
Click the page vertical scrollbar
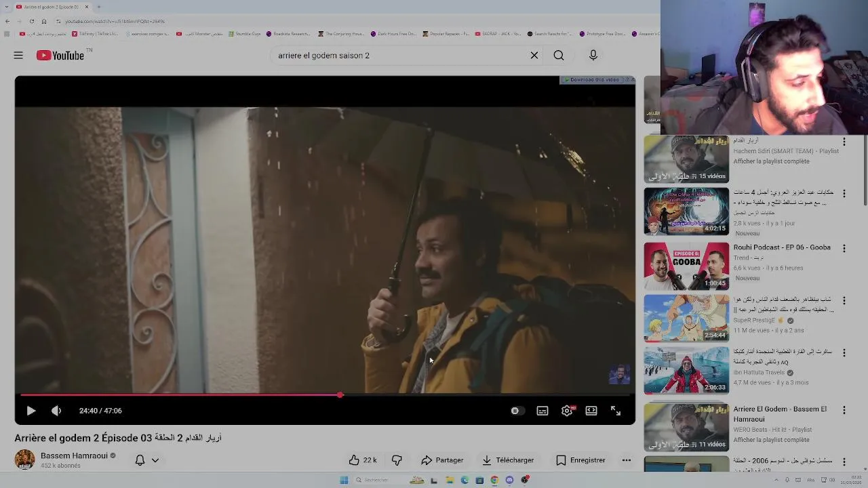[865, 169]
